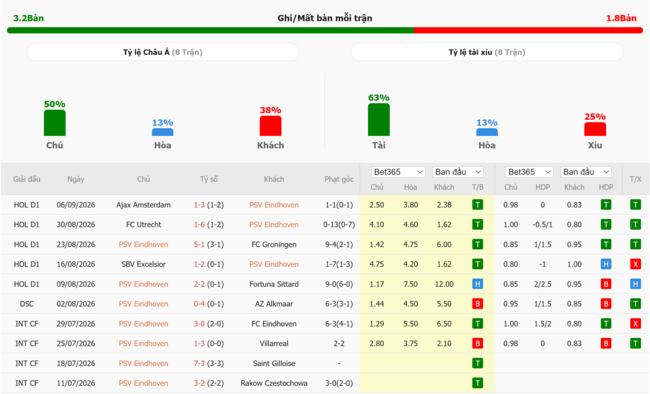Click odds value 7.50 in Fortuna Sittard row
The height and width of the screenshot is (394, 650).
(x=410, y=284)
